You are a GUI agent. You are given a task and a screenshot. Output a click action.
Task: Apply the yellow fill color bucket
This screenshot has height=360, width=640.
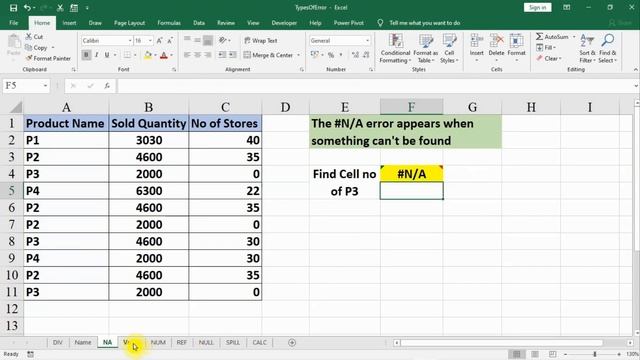tap(148, 55)
